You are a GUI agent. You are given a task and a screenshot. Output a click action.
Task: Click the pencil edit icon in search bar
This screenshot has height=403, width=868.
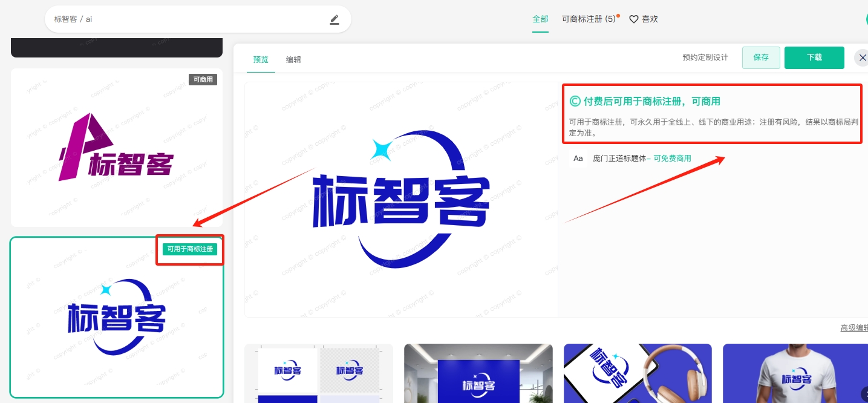coord(334,20)
